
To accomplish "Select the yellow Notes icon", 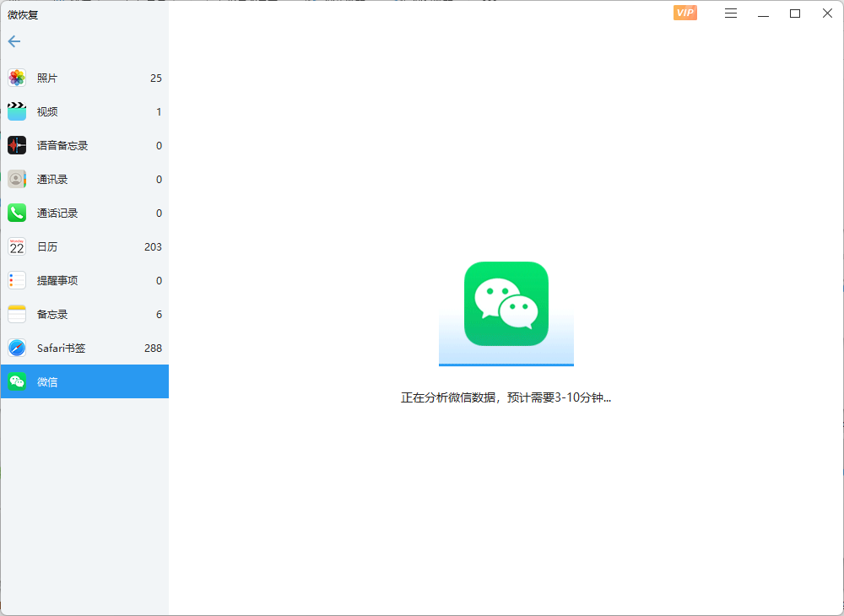I will 17,314.
